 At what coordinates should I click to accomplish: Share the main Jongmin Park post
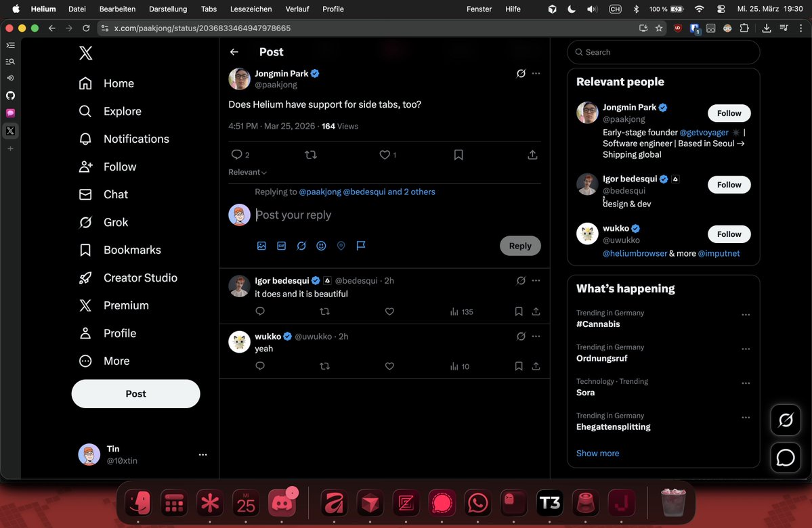(x=532, y=155)
